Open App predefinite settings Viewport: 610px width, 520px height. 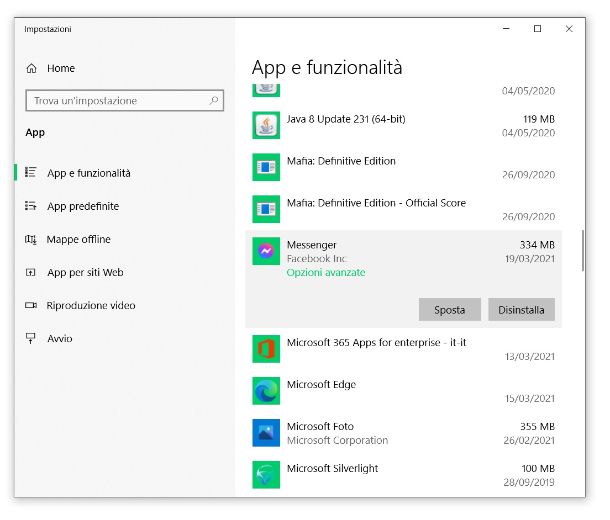point(83,206)
